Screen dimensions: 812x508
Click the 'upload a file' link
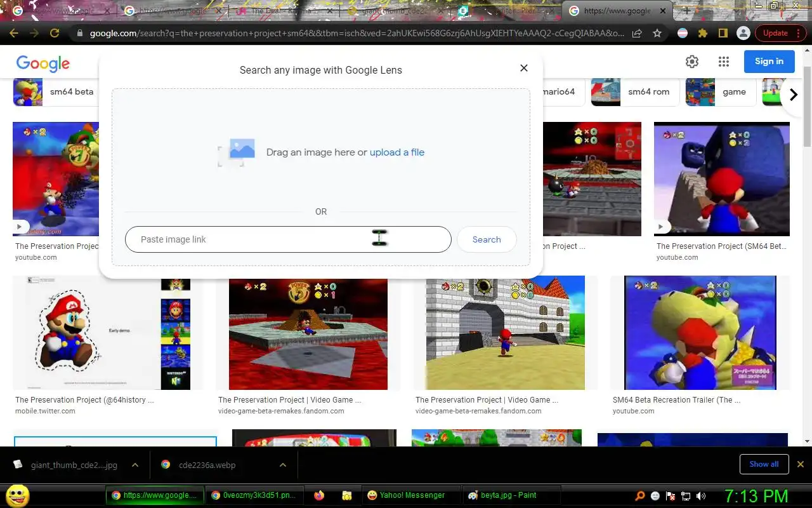(x=397, y=152)
